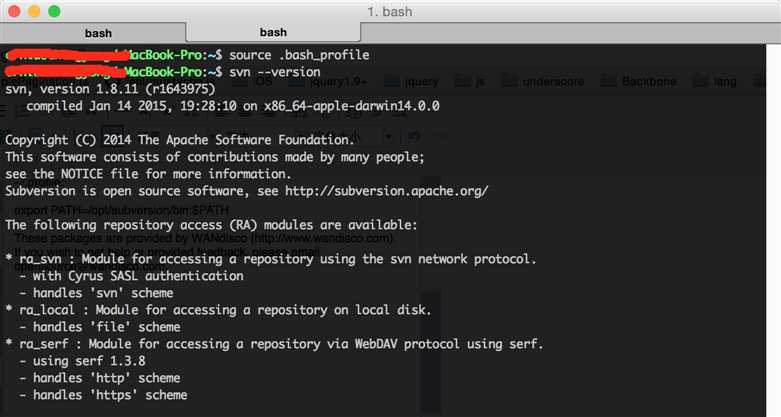Open the http://subversion.apache.org/ link
Viewport: 781px width, 417px height.
coord(387,191)
